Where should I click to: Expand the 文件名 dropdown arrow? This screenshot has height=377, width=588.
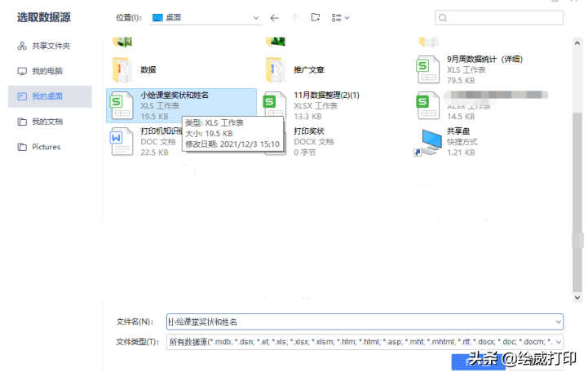559,322
